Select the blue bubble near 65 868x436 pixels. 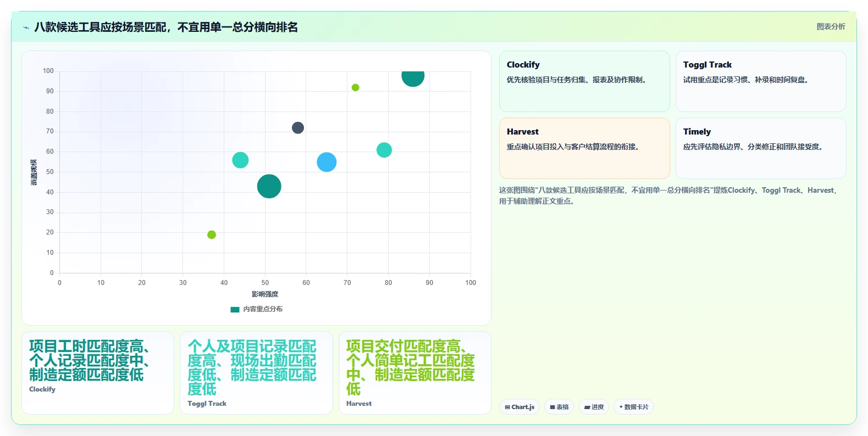click(327, 162)
